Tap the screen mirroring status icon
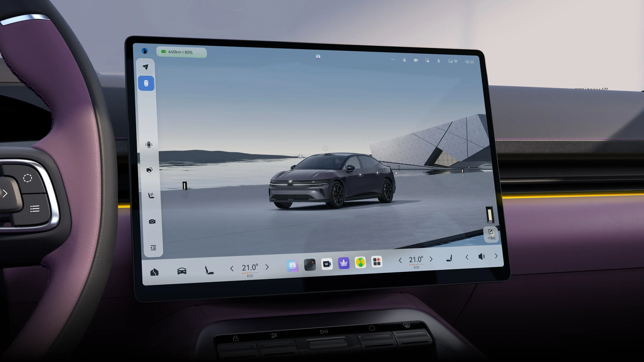This screenshot has width=644, height=362. coord(427,61)
